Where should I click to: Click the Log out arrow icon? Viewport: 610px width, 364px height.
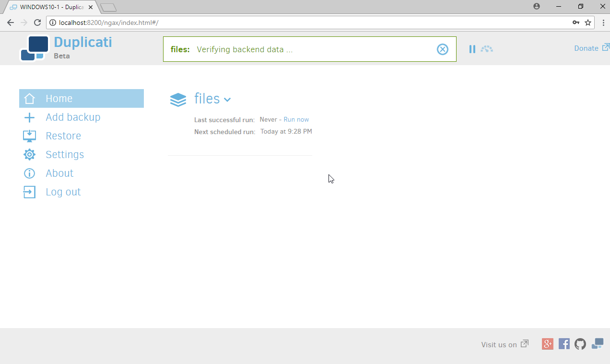point(29,192)
